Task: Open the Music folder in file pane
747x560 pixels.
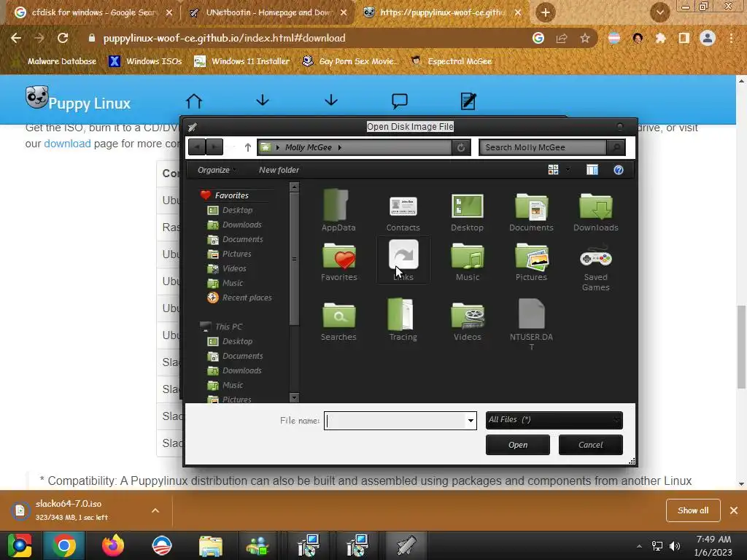Action: 468,261
